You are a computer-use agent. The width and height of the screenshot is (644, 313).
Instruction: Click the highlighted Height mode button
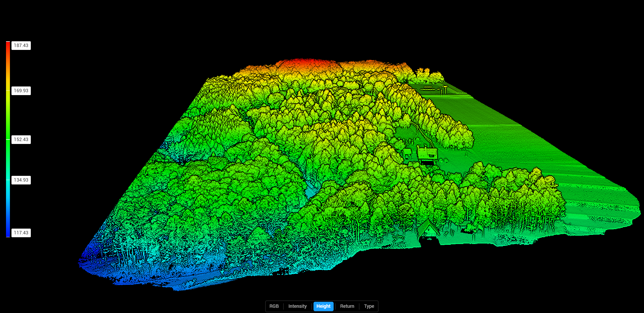[x=323, y=306]
